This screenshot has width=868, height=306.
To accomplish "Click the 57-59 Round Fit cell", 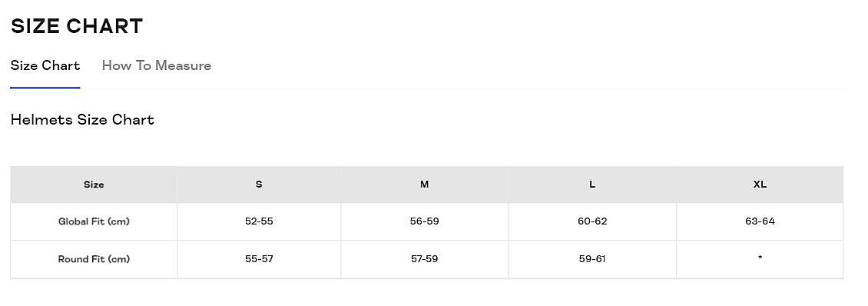I will coord(425,259).
